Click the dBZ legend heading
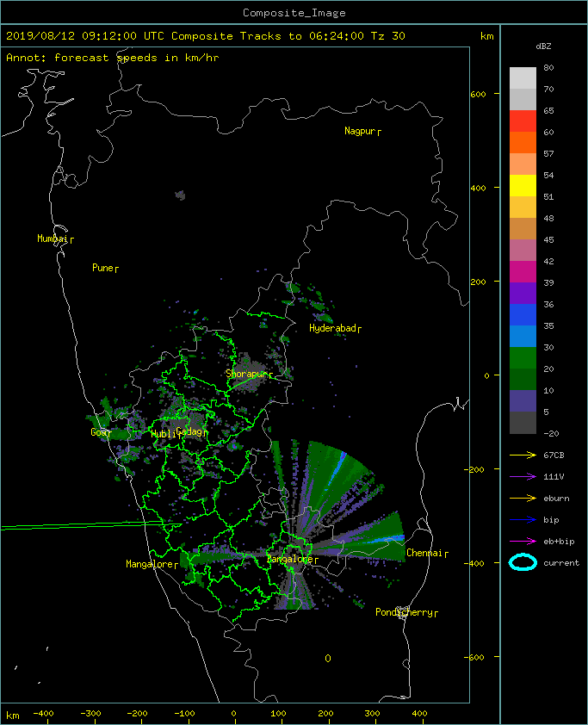588x725 pixels. (543, 46)
